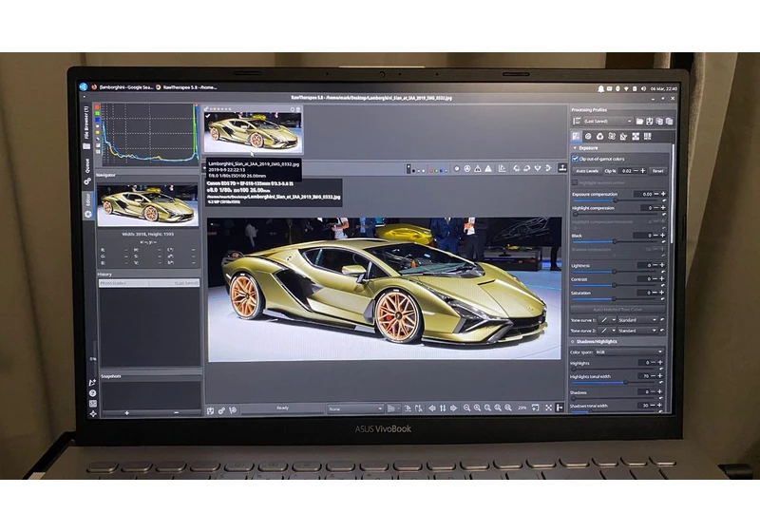Screen dimensions: 760x532
Task: Toggle blue channel preview
Action: point(441,170)
